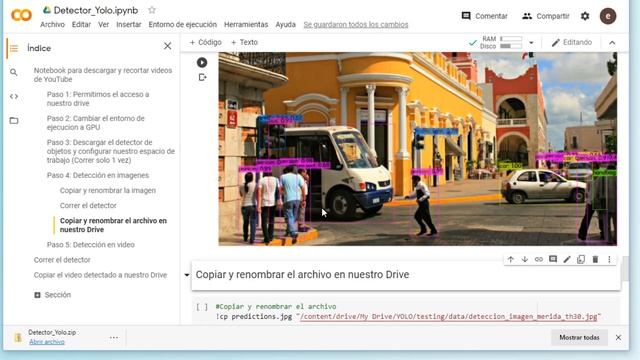Click the clear output icon below run button

202,77
